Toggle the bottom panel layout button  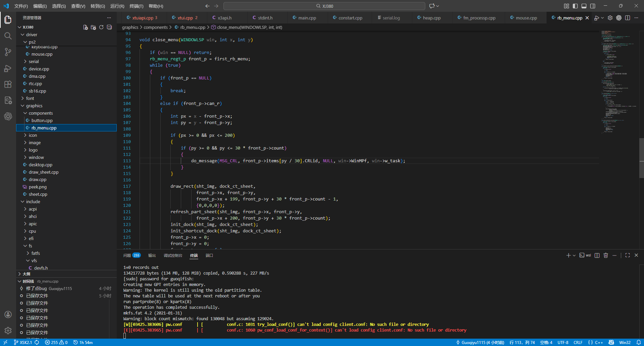click(x=584, y=6)
